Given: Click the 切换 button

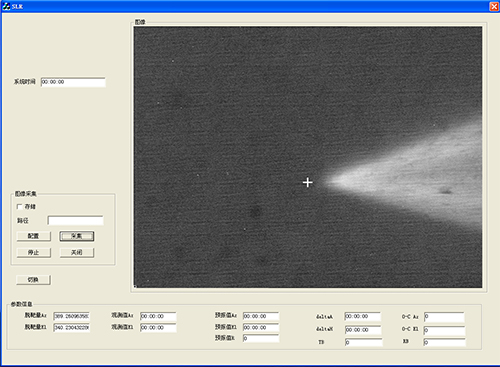Looking at the screenshot, I should (34, 280).
